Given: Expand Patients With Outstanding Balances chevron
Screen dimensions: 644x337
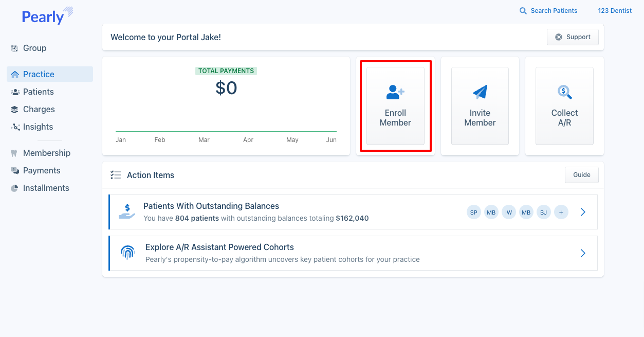Looking at the screenshot, I should 583,212.
